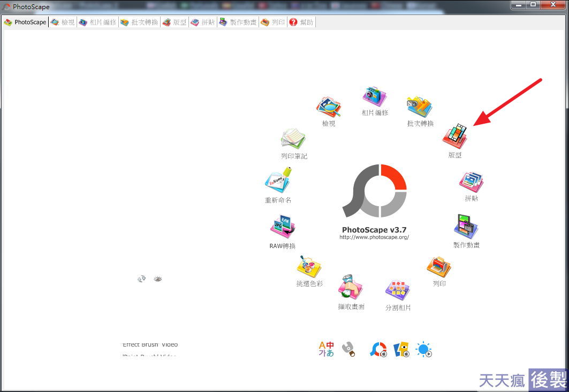Switch to the 列印 tab
Image resolution: width=569 pixels, height=392 pixels.
pos(273,22)
